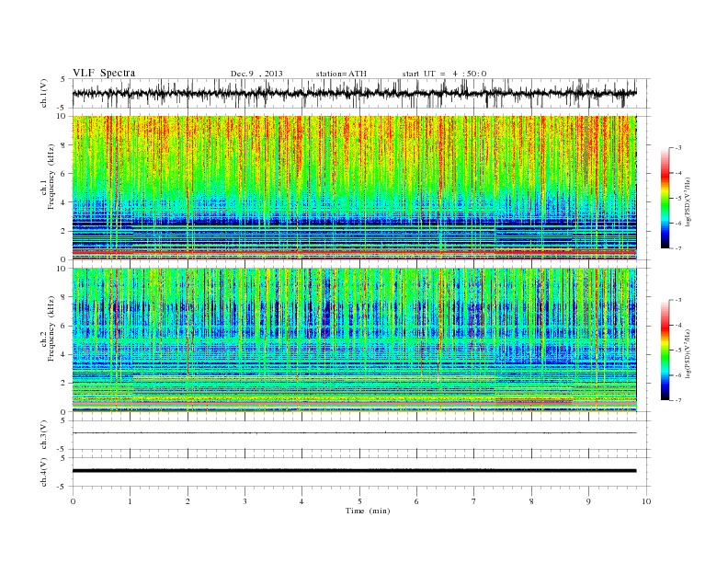
Task: Click tick label "6" on the Time axis
Action: 416,501
